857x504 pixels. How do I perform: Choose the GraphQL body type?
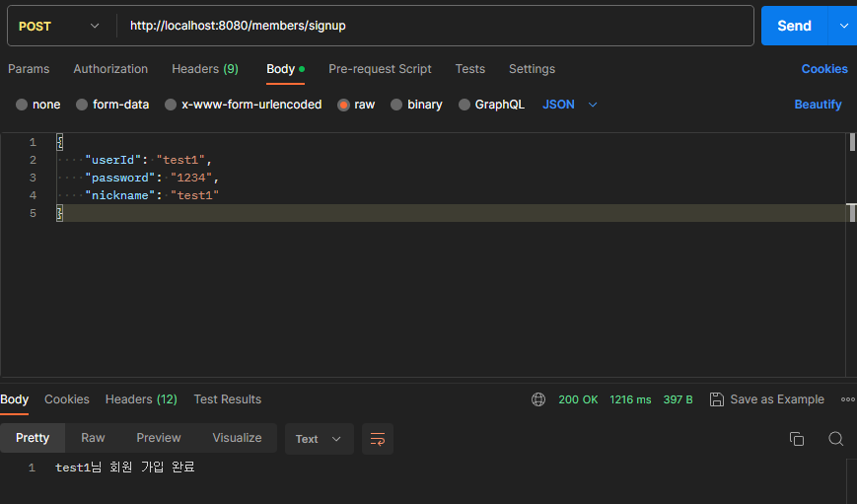coord(464,105)
